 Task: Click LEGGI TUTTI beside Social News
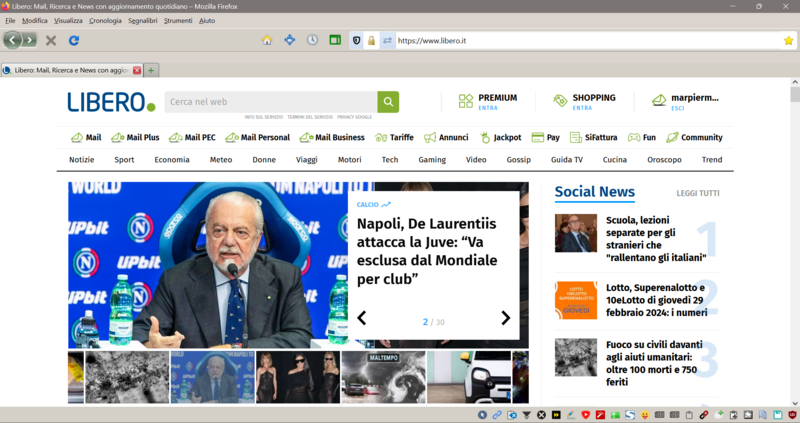click(x=697, y=193)
